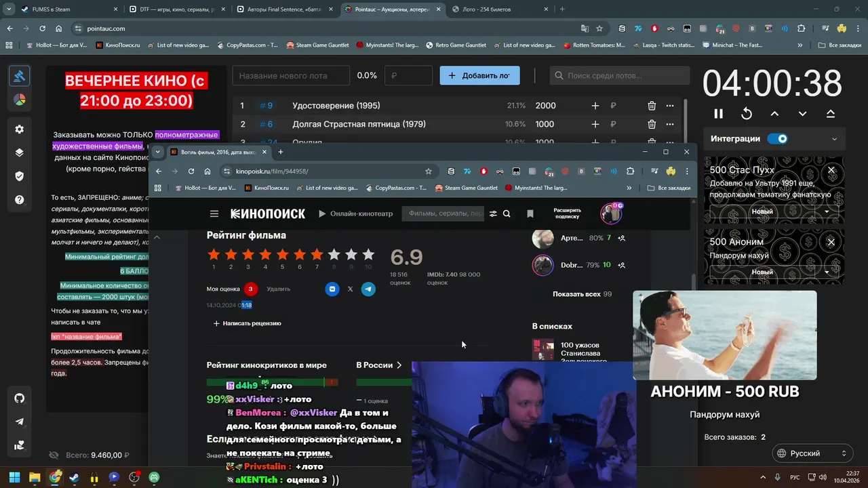Focus the new lot ruble amount field

pyautogui.click(x=408, y=76)
